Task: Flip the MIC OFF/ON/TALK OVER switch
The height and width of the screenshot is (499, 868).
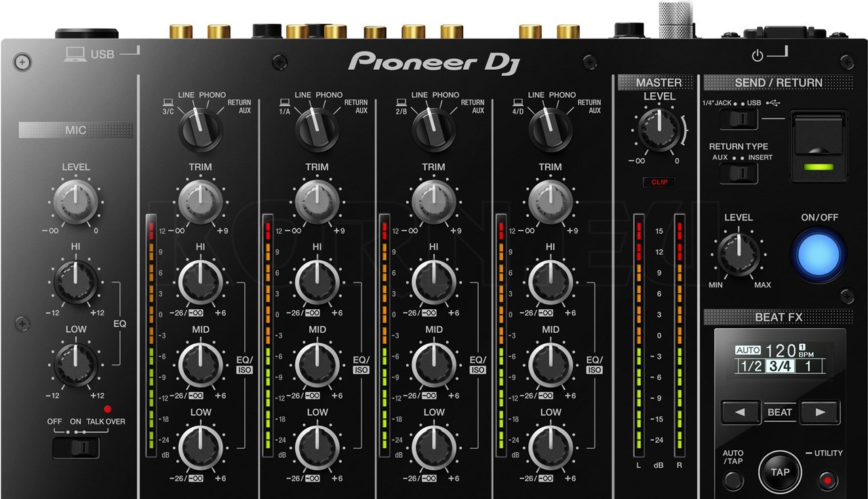Action: pos(76,447)
